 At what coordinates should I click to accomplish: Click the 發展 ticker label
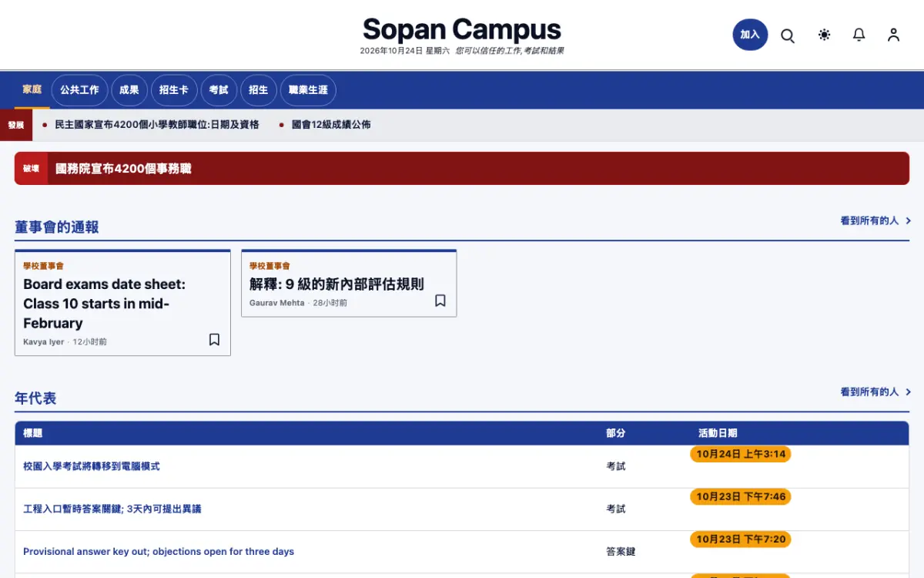click(x=16, y=125)
